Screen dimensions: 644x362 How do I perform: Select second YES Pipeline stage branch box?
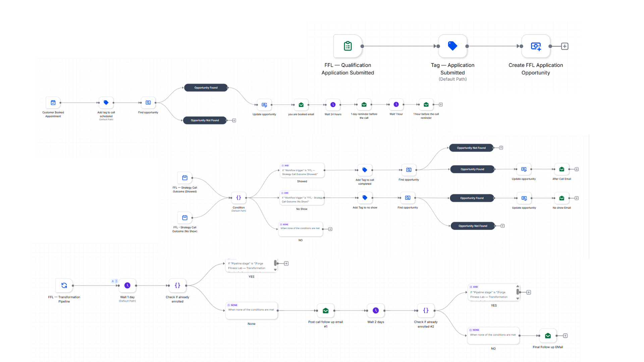(494, 292)
